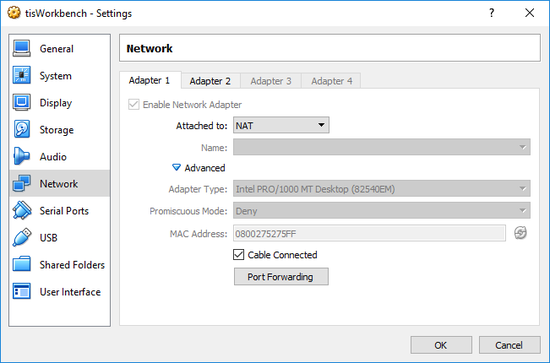The image size is (550, 363).
Task: Click the USB plug icon
Action: click(22, 237)
